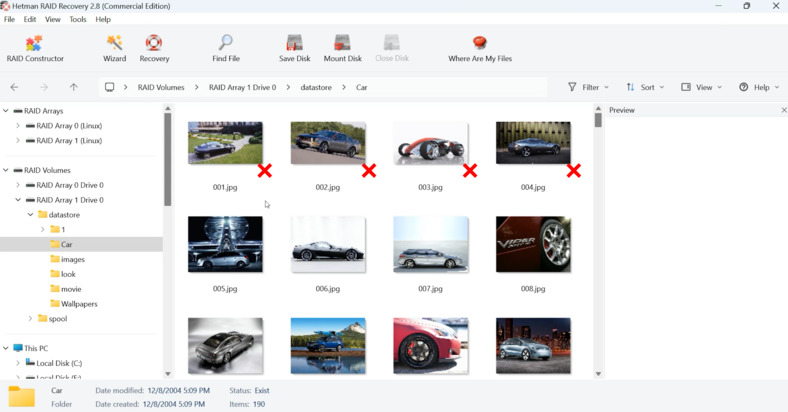Click RAID Array 1 Drive 0 breadcrumb
The width and height of the screenshot is (788, 412).
click(x=243, y=87)
